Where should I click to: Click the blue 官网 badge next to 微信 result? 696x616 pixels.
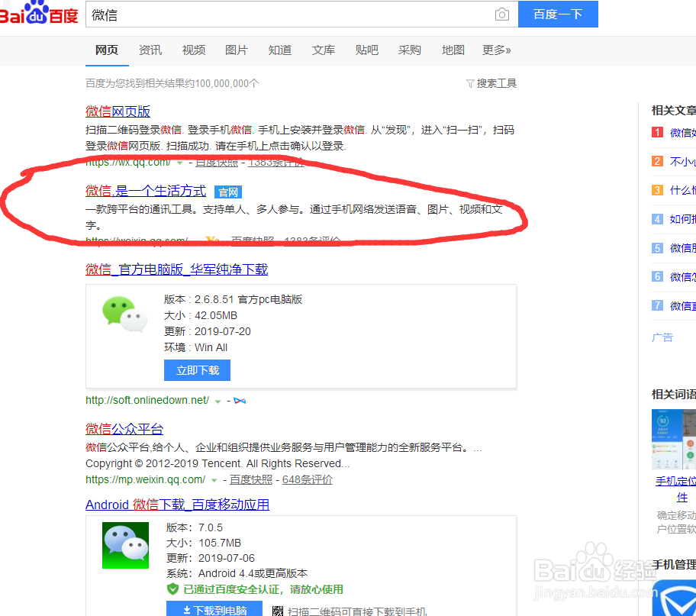tap(228, 192)
